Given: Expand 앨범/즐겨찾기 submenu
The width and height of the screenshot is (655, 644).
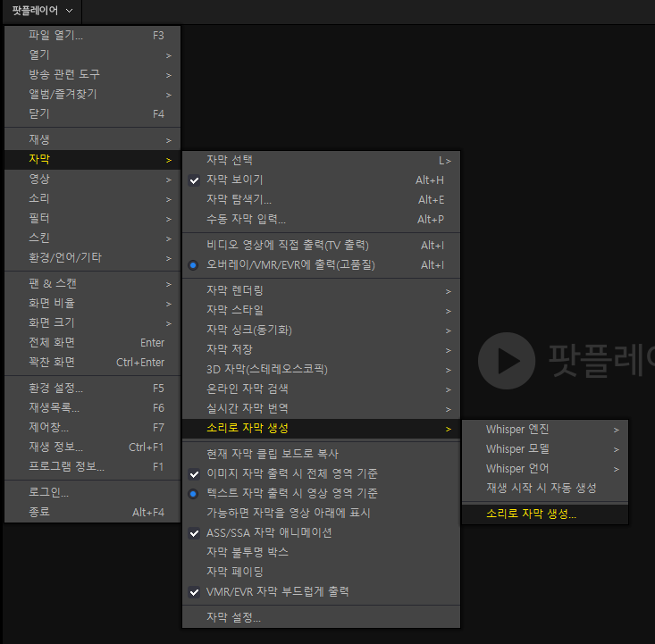Looking at the screenshot, I should (x=92, y=95).
